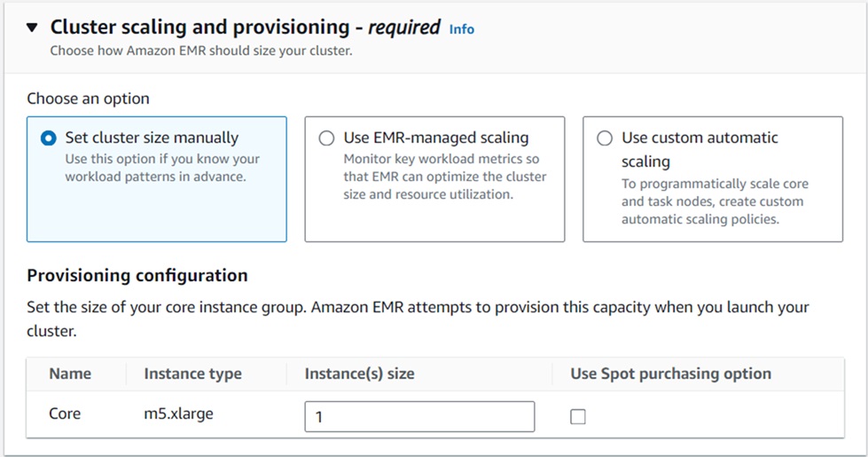Click the Choose an option label
This screenshot has width=868, height=457.
pyautogui.click(x=88, y=98)
